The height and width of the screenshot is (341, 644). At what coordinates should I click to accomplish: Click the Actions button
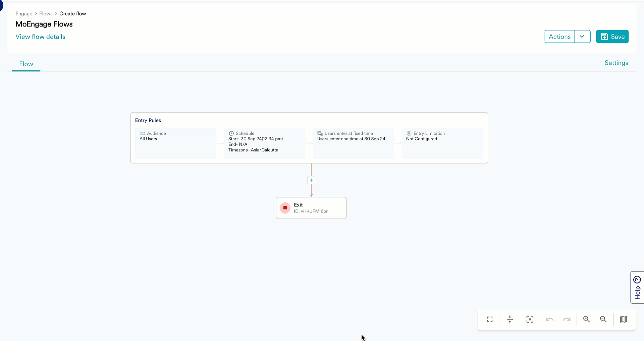[x=560, y=37]
